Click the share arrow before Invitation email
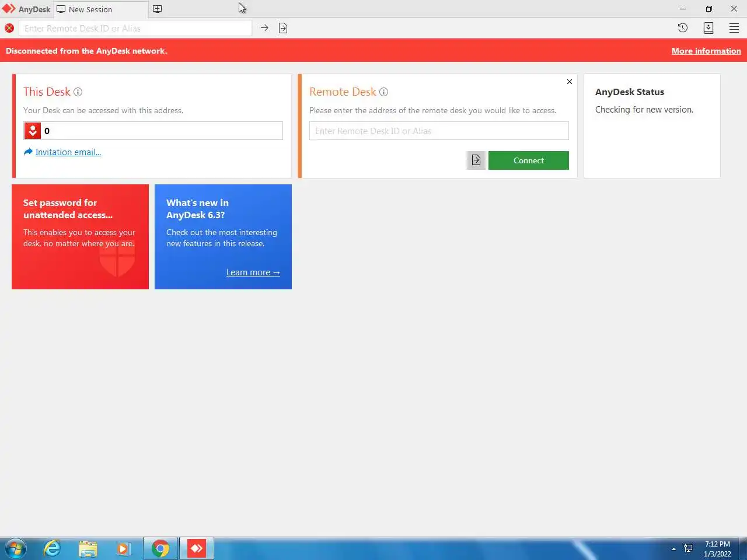Viewport: 747px width, 560px height. pos(28,152)
